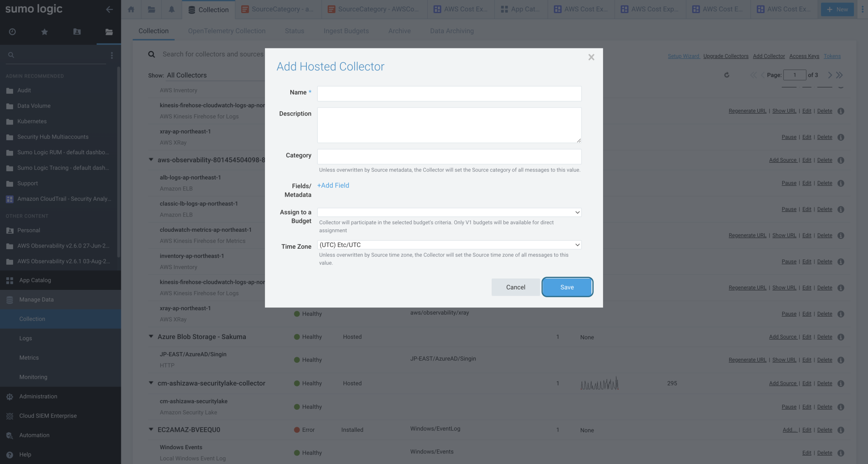Switch to the Ingest Budgets tab
The height and width of the screenshot is (464, 868).
click(346, 31)
